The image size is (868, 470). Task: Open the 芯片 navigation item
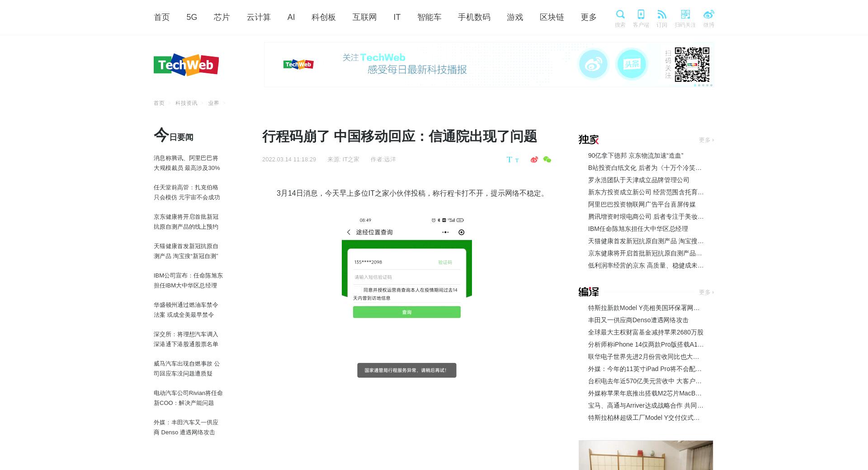(x=222, y=17)
